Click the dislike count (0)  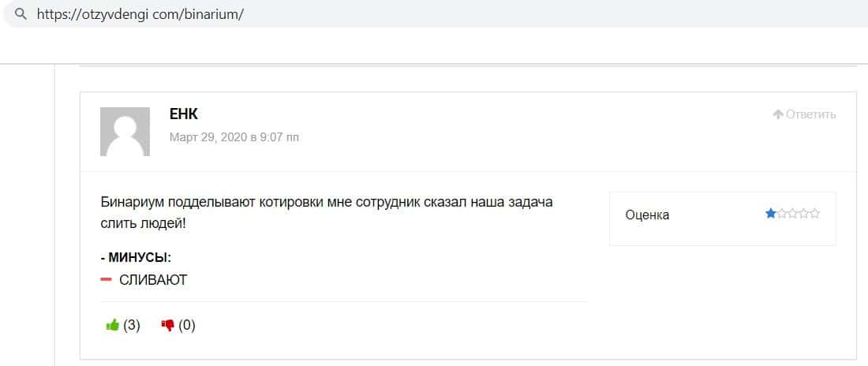click(187, 325)
